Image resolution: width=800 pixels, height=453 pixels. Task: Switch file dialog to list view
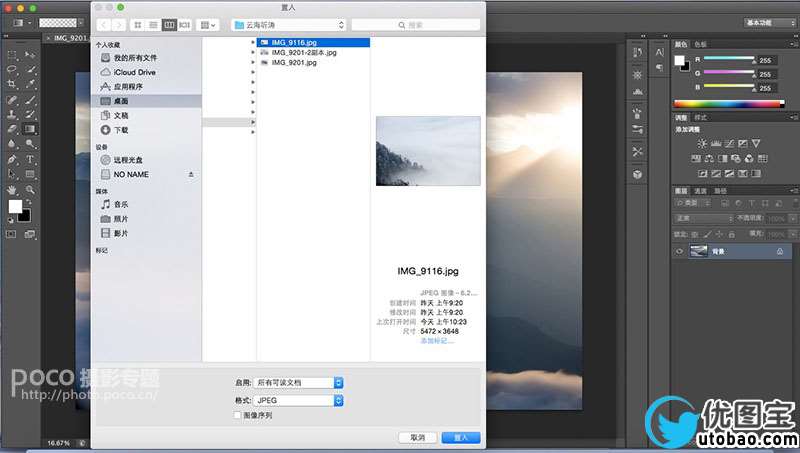tap(151, 23)
